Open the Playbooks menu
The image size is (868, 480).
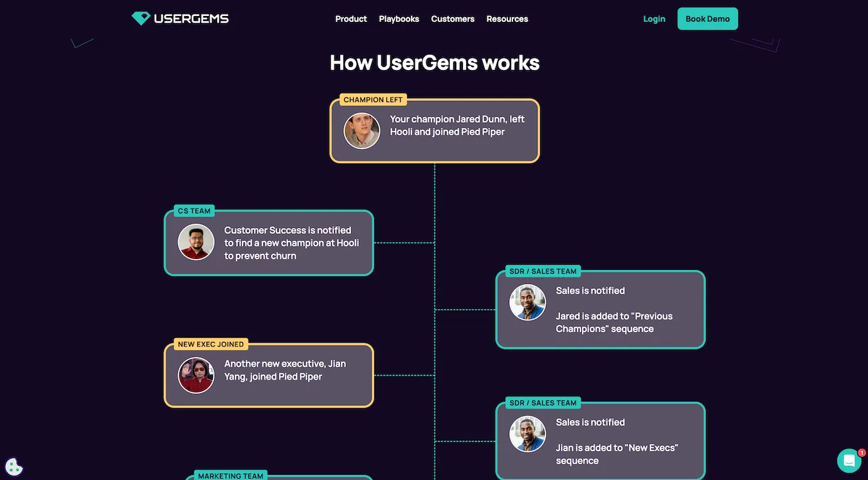coord(399,19)
